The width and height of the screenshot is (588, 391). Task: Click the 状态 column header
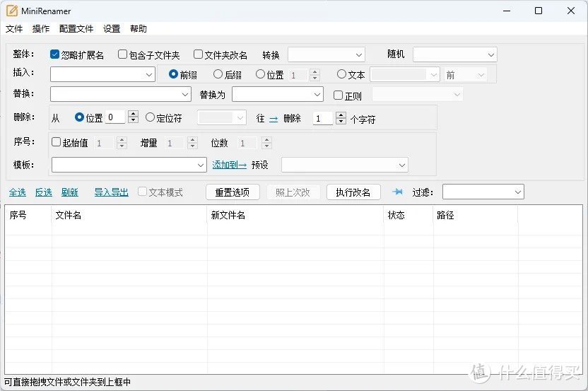[x=408, y=215]
